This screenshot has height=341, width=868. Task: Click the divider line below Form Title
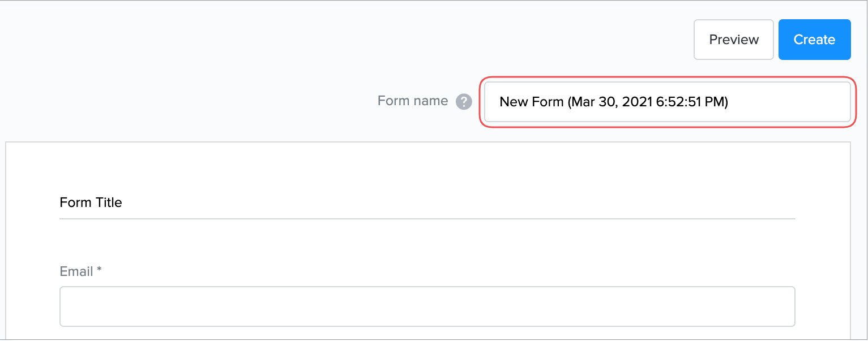(x=427, y=218)
